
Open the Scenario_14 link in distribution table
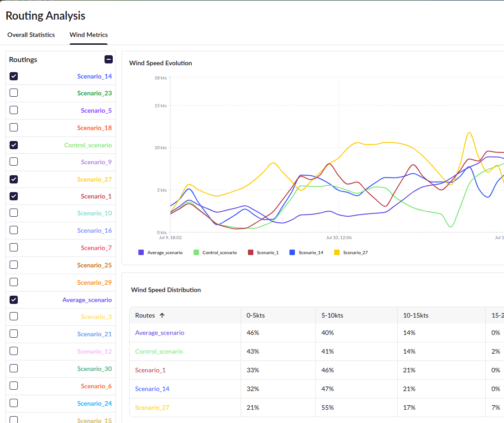(152, 389)
